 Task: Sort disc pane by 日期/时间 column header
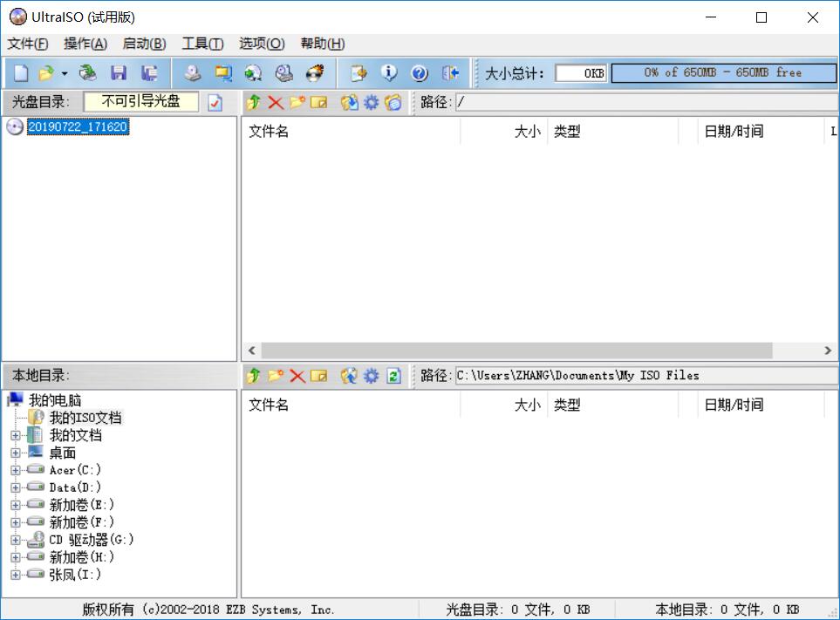point(760,131)
